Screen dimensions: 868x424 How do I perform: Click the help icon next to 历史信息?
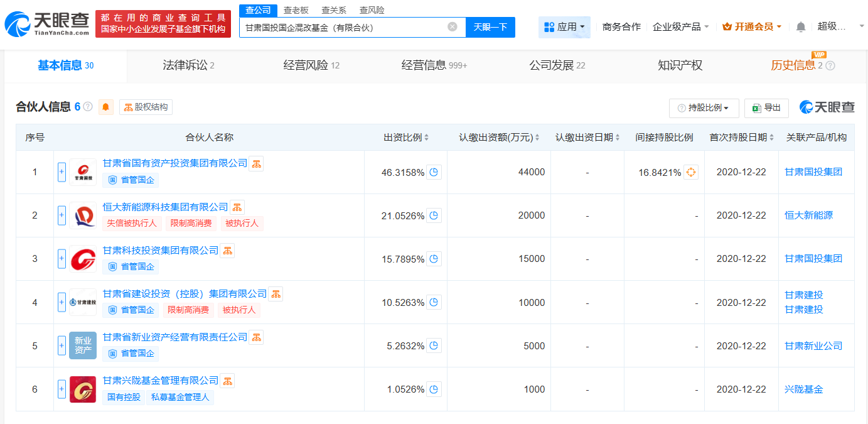tap(830, 66)
